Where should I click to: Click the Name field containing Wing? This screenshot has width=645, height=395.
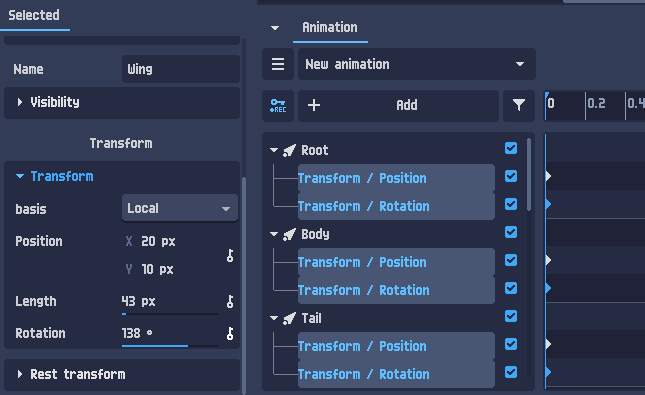coord(181,69)
